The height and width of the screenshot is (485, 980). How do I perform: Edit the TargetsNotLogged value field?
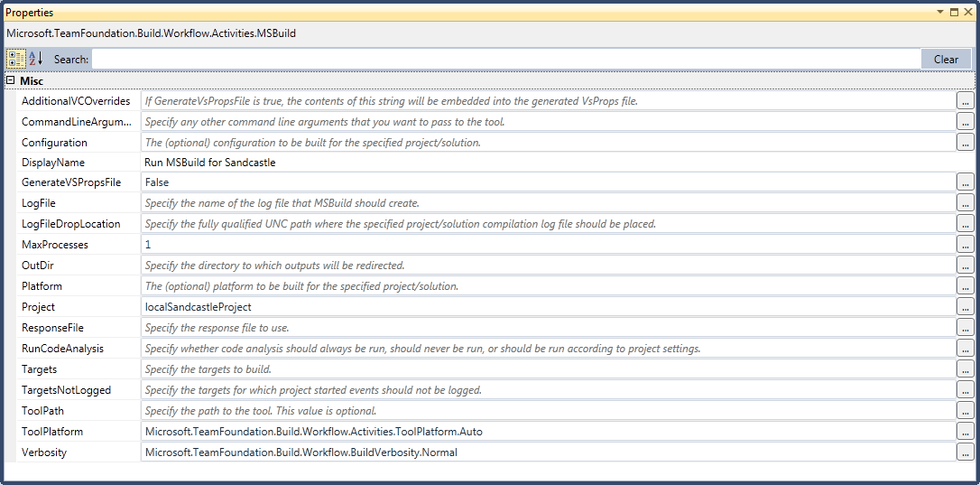pos(548,390)
